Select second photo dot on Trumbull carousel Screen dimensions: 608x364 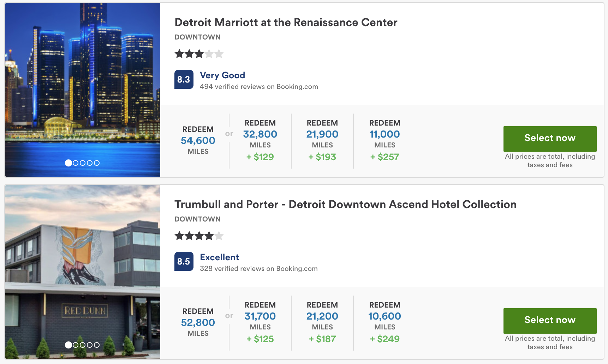pos(76,345)
